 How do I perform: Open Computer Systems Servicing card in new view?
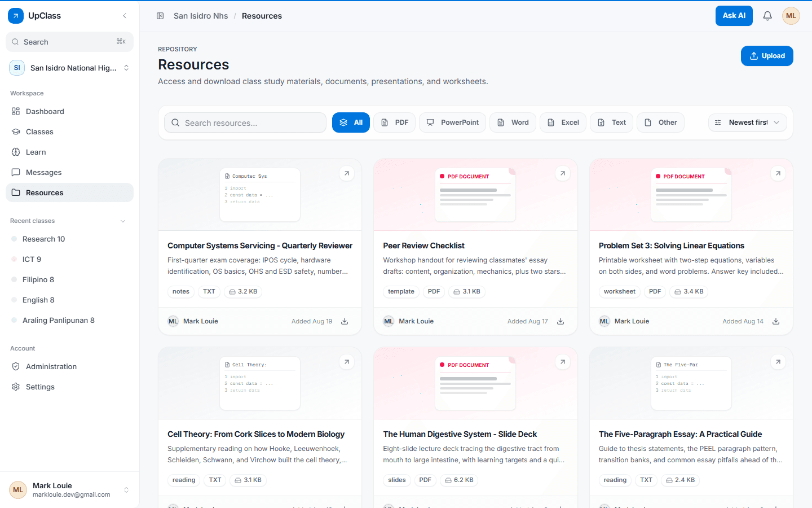[x=347, y=173]
